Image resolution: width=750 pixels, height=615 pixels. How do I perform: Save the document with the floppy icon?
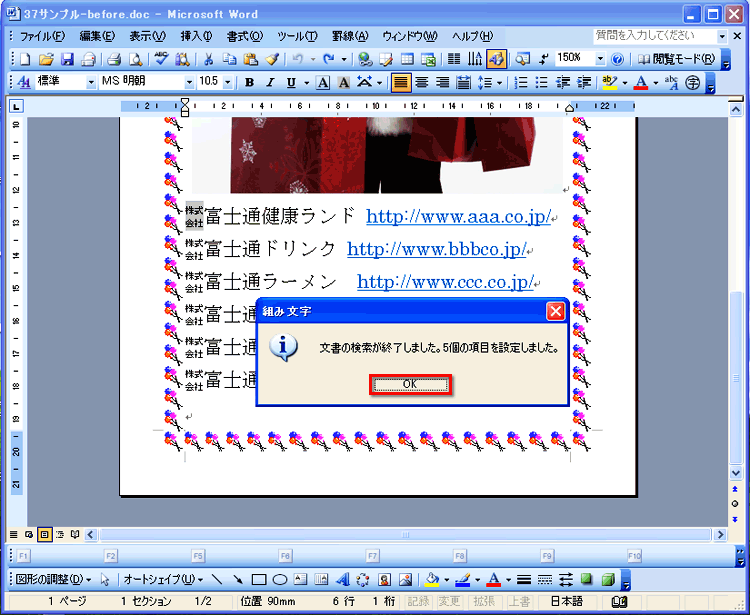tap(67, 59)
